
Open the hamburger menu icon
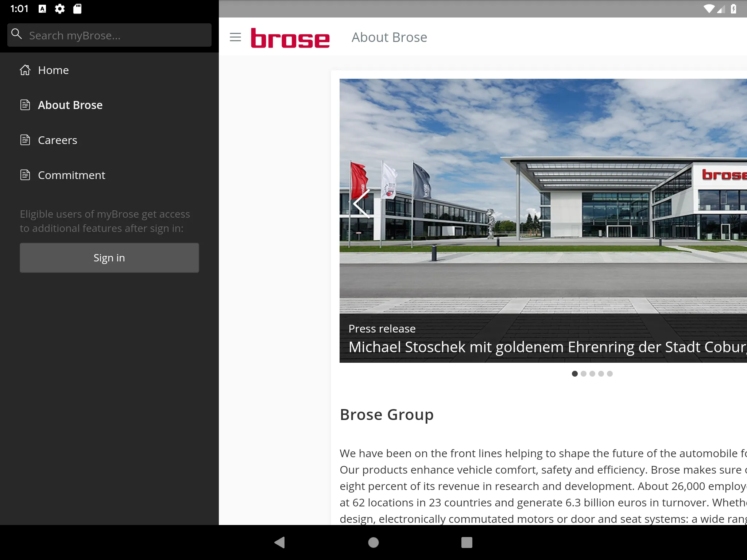tap(235, 37)
